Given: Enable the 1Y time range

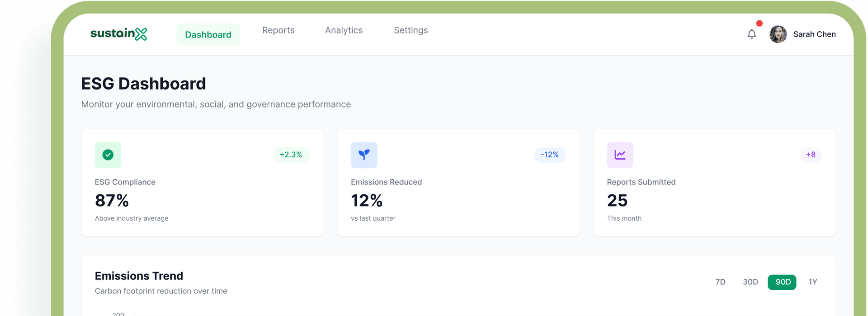Looking at the screenshot, I should pyautogui.click(x=813, y=282).
